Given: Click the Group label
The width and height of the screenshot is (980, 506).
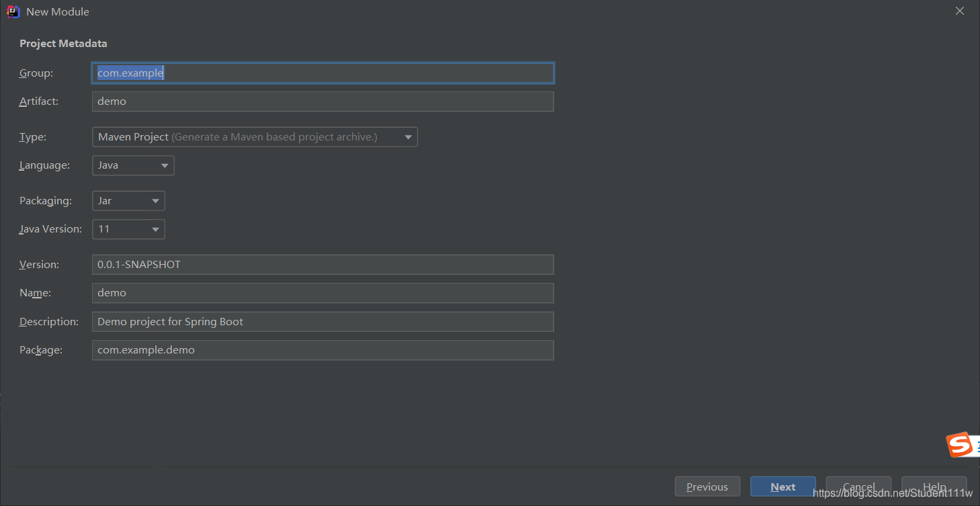Looking at the screenshot, I should pos(36,73).
